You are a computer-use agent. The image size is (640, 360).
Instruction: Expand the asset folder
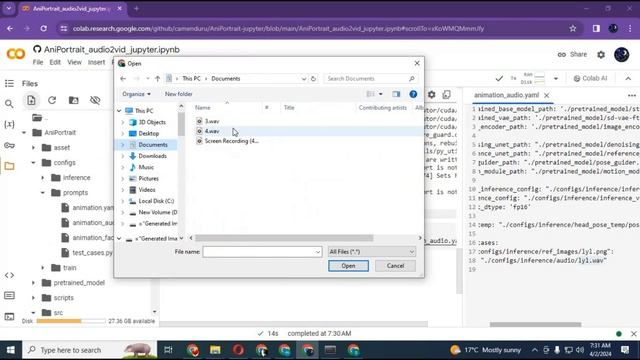pyautogui.click(x=33, y=148)
